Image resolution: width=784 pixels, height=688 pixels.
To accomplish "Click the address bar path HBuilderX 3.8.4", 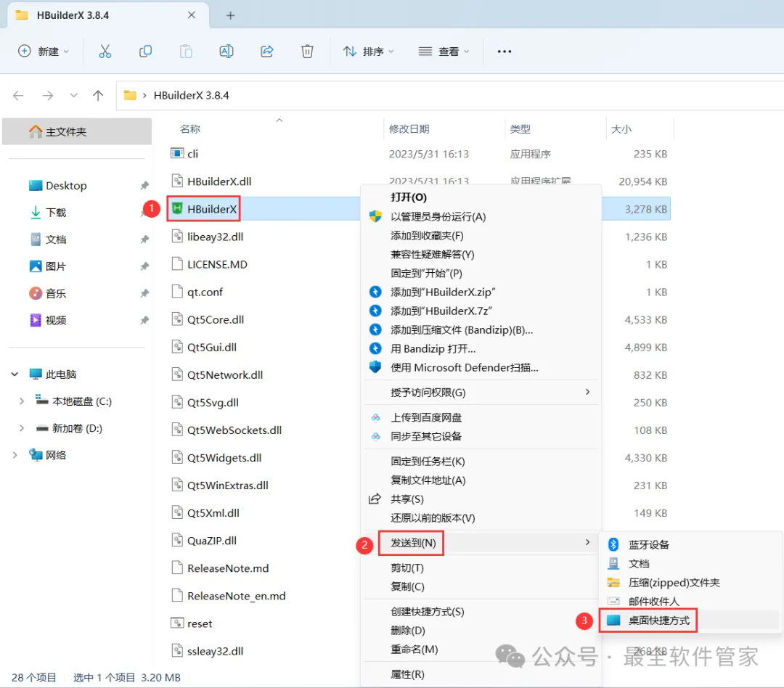I will tap(192, 96).
